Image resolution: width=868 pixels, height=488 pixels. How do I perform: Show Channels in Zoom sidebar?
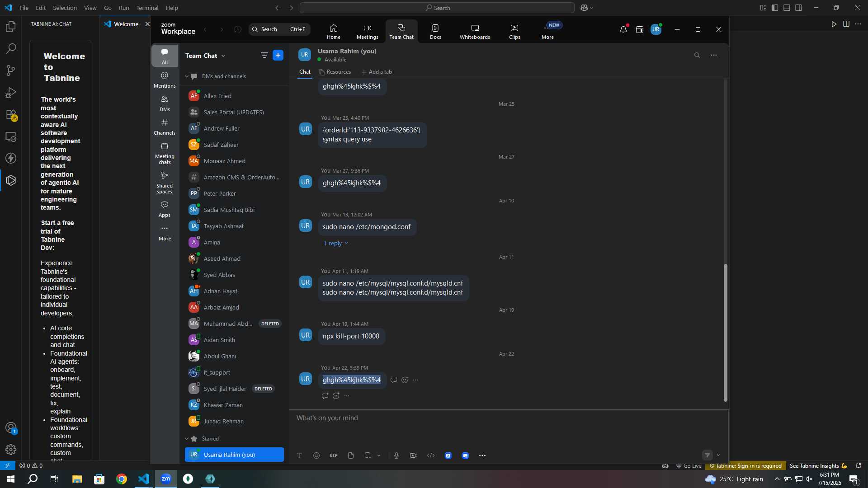pyautogui.click(x=165, y=127)
